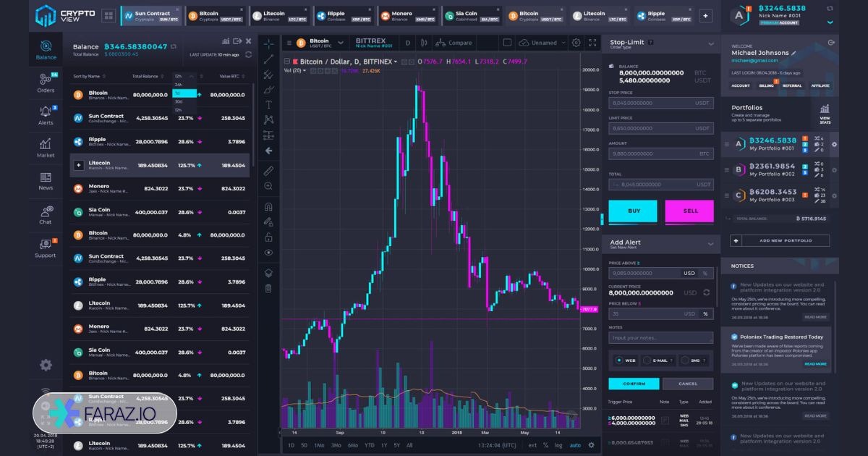The width and height of the screenshot is (868, 456).
Task: Open the Market sidebar panel
Action: [45, 151]
